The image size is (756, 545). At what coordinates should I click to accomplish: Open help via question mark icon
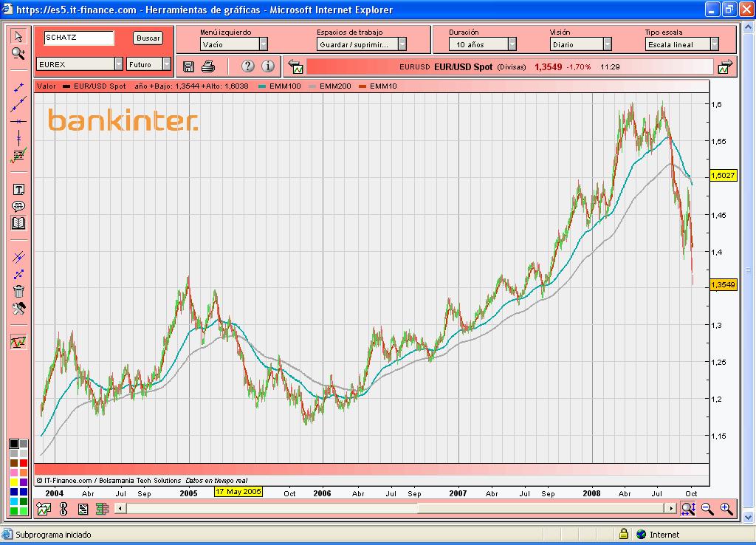click(248, 66)
